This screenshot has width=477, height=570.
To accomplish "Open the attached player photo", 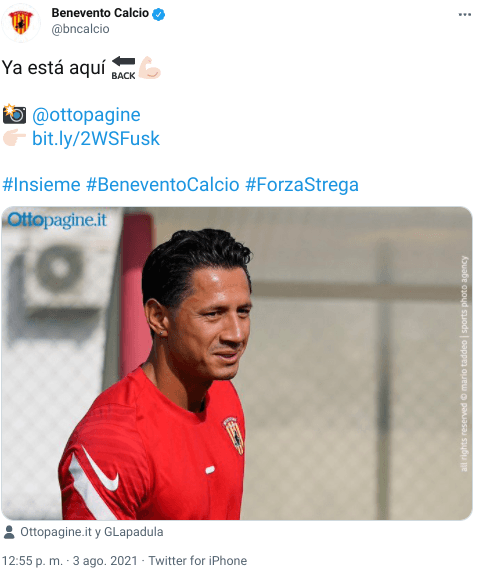I will 237,363.
